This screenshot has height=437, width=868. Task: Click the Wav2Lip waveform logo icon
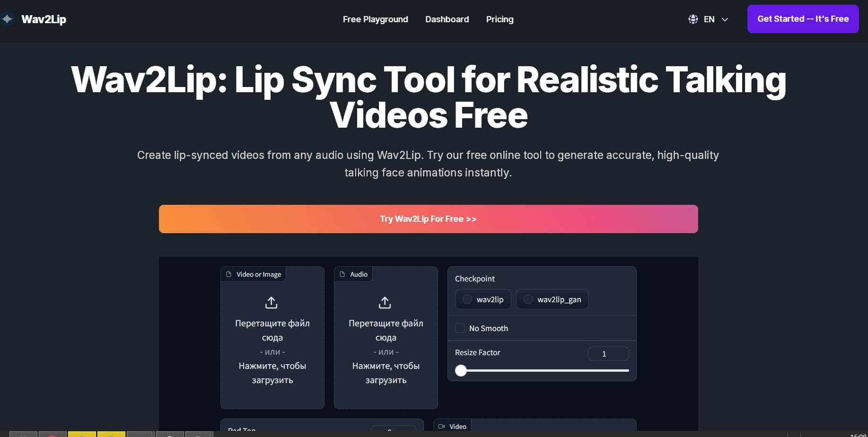(x=8, y=19)
